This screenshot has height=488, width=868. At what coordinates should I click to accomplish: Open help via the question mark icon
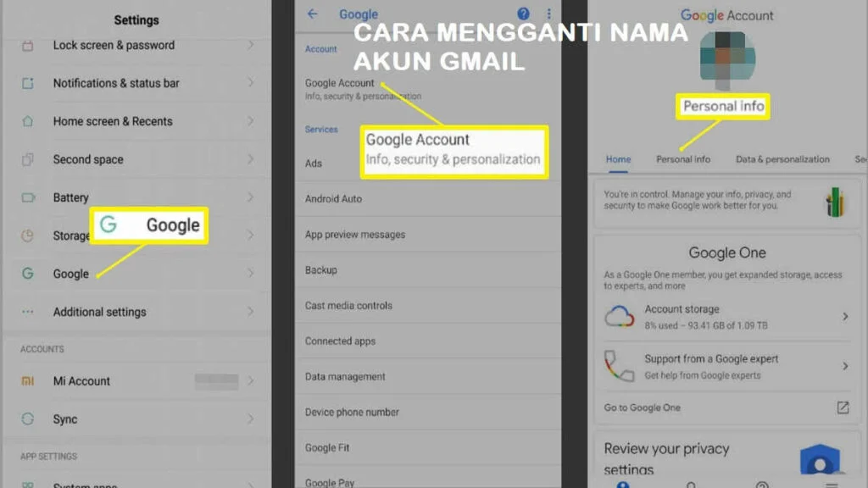point(523,13)
